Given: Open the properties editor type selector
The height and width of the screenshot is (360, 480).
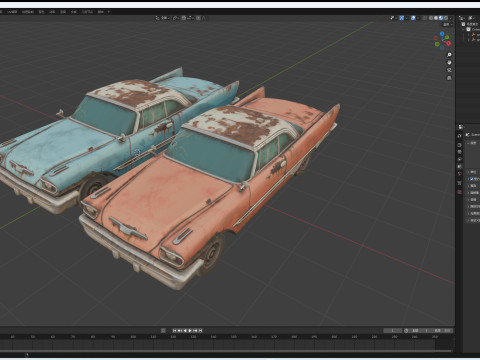Looking at the screenshot, I should click(x=461, y=127).
